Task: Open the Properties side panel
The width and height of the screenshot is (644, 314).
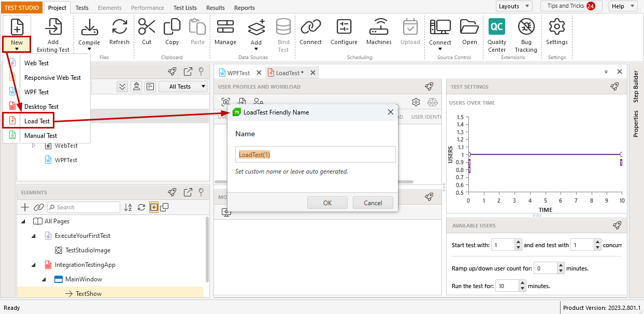Action: [636, 123]
